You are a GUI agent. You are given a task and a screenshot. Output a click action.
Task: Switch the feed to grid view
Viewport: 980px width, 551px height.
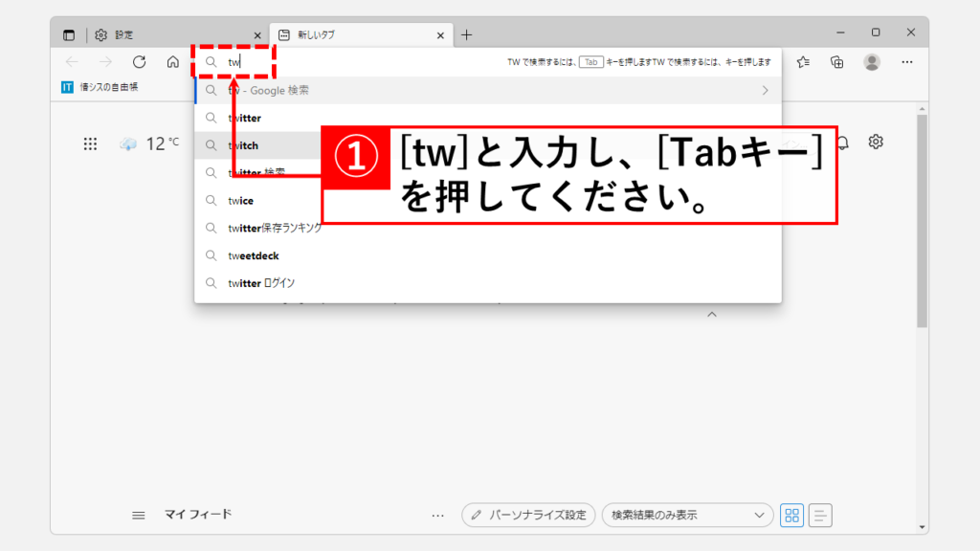coord(791,515)
